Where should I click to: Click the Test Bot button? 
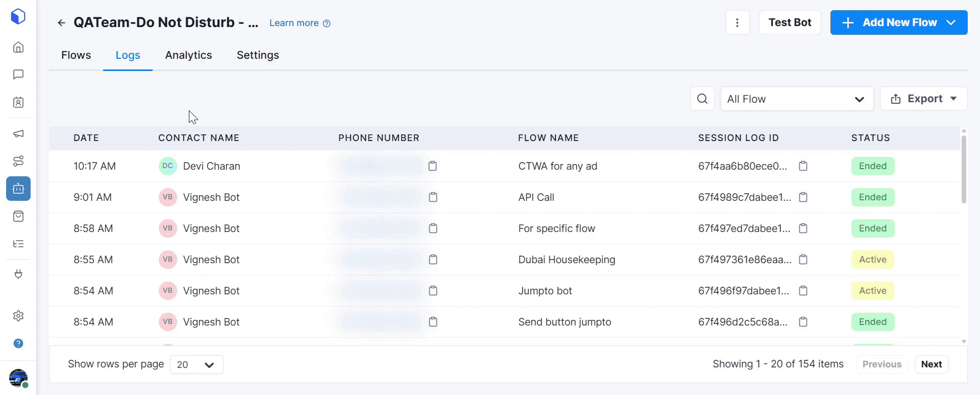pyautogui.click(x=790, y=22)
